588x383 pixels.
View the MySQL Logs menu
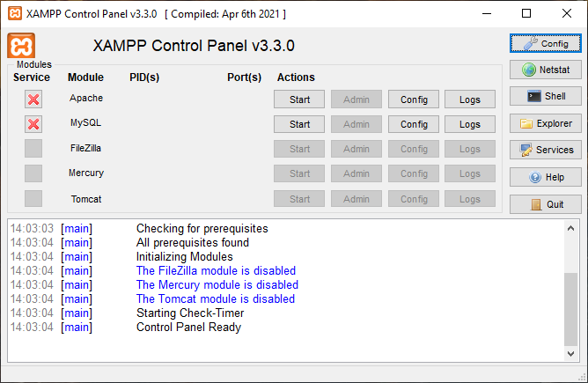(470, 124)
